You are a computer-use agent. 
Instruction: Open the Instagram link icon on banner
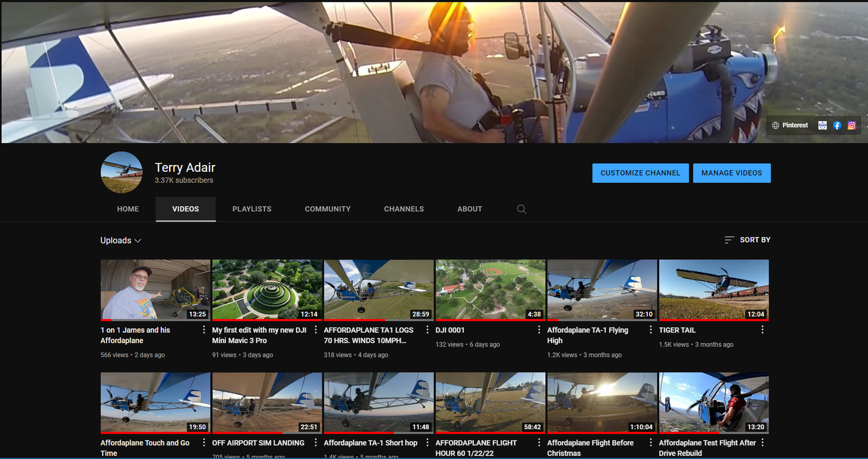[852, 125]
